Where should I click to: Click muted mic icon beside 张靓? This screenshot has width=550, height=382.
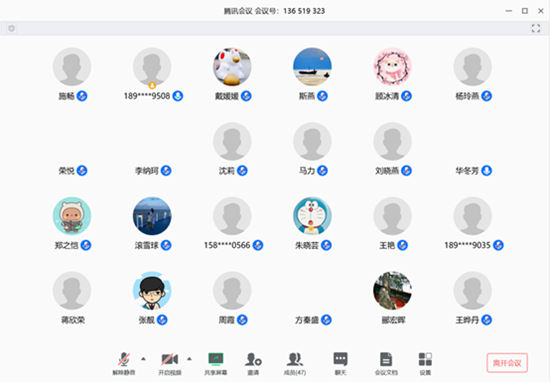tap(162, 320)
